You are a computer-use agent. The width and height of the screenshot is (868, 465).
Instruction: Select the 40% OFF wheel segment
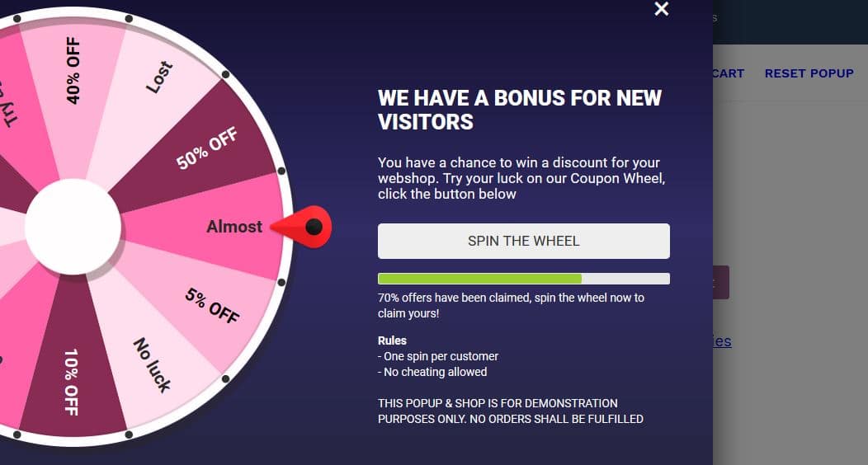[73, 70]
